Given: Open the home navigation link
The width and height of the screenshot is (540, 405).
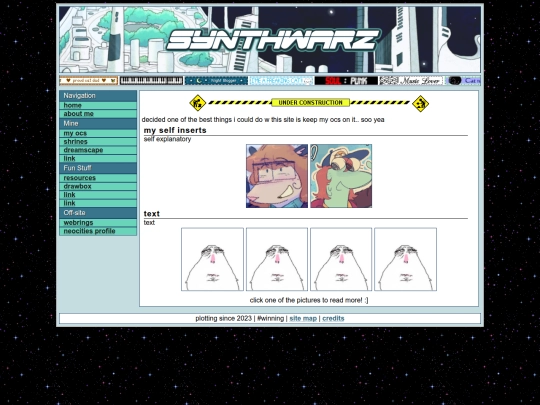Looking at the screenshot, I should 98,105.
